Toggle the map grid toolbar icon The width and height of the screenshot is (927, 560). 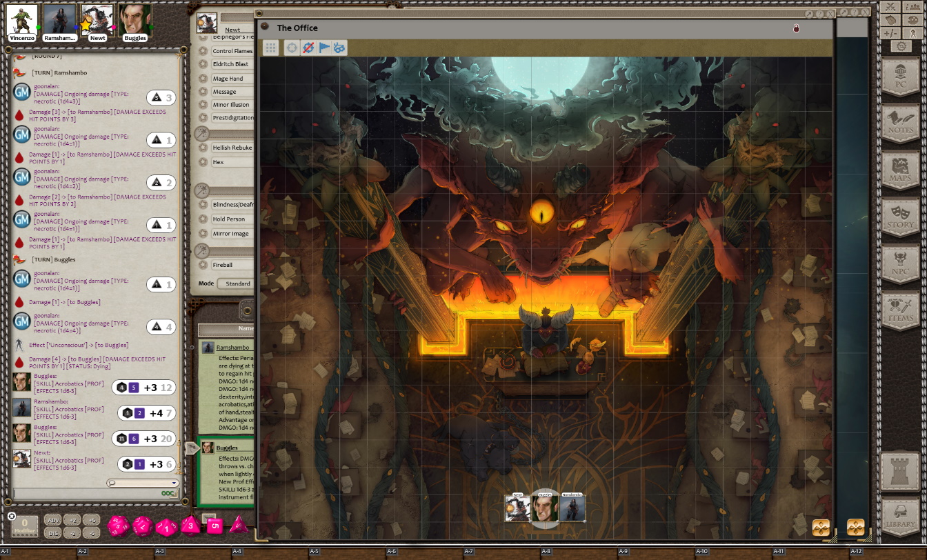271,48
